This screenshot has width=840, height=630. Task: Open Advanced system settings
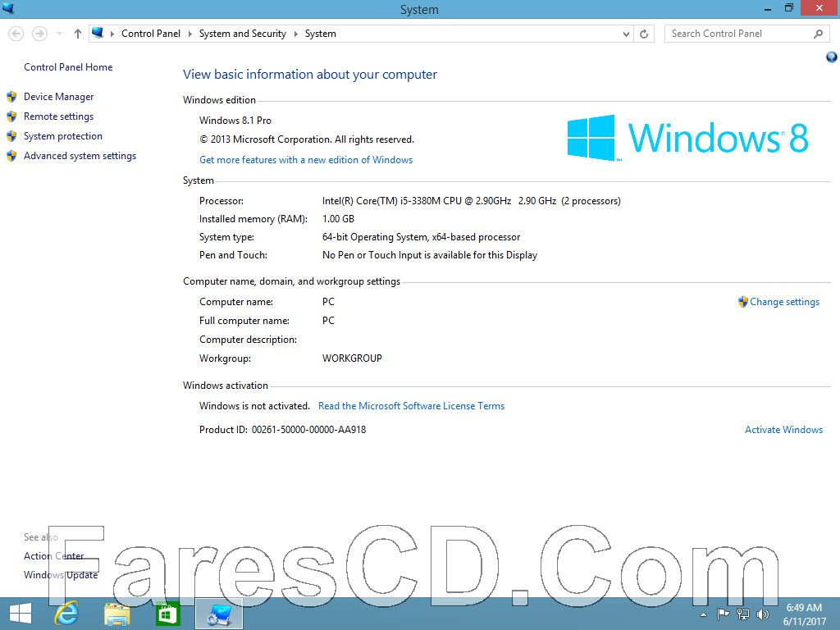coord(80,156)
